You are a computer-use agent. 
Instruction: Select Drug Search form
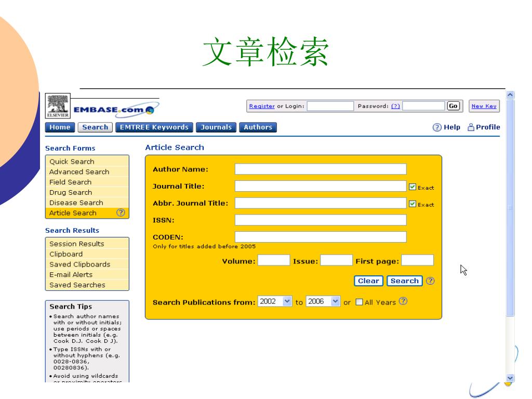[x=87, y=192]
